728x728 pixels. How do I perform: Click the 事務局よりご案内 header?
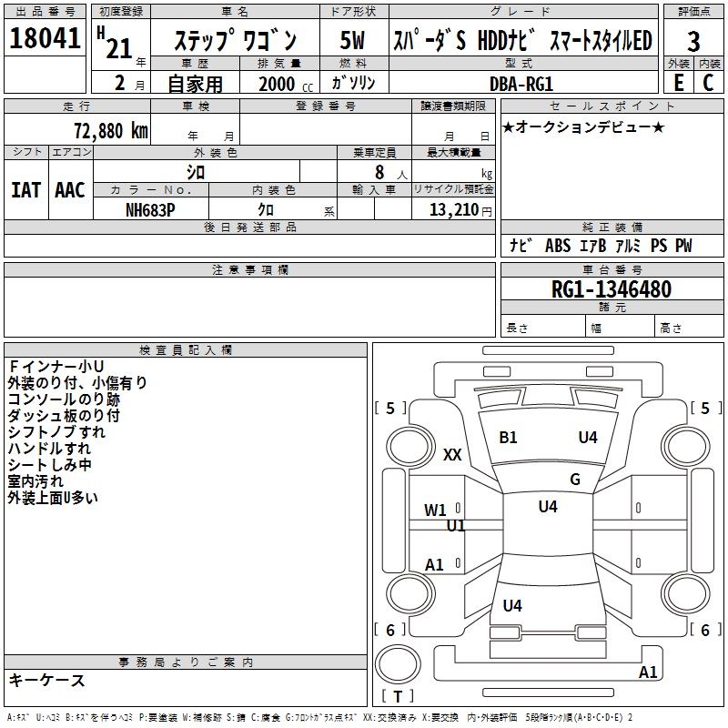pos(186,662)
